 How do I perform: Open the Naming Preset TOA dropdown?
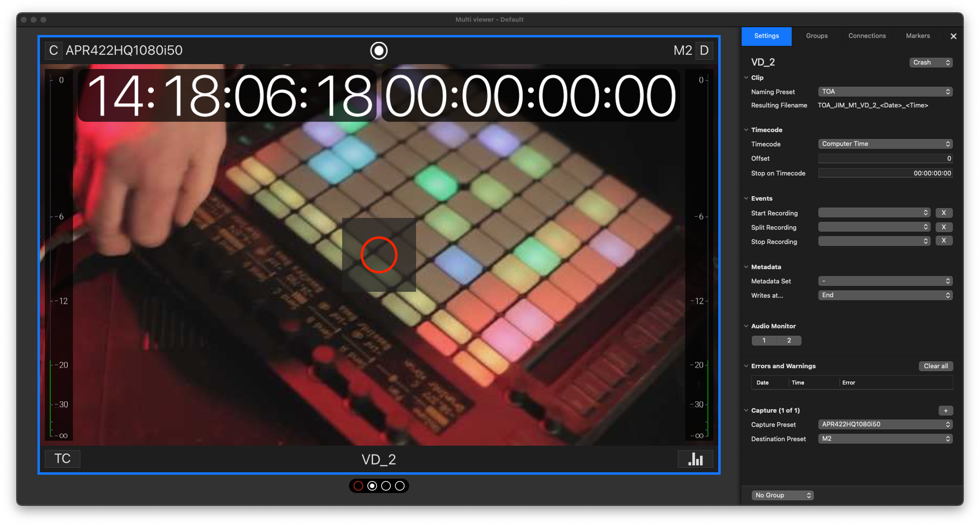click(x=885, y=92)
